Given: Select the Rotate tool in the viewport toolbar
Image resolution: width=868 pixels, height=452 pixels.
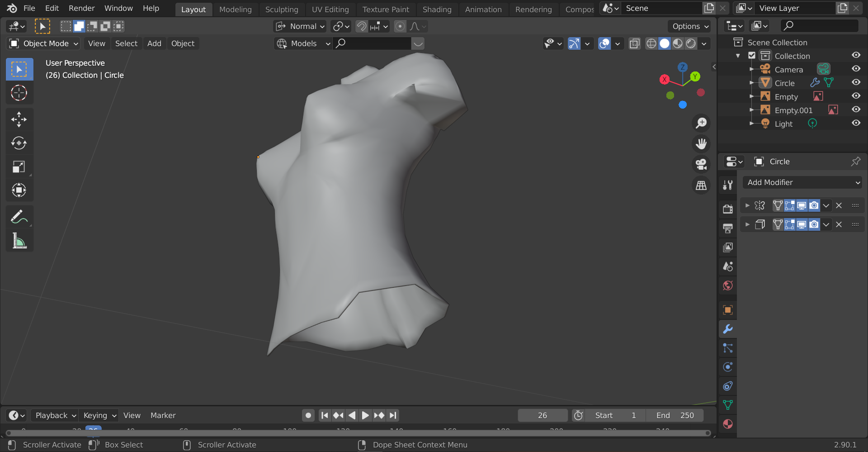Looking at the screenshot, I should click(19, 143).
